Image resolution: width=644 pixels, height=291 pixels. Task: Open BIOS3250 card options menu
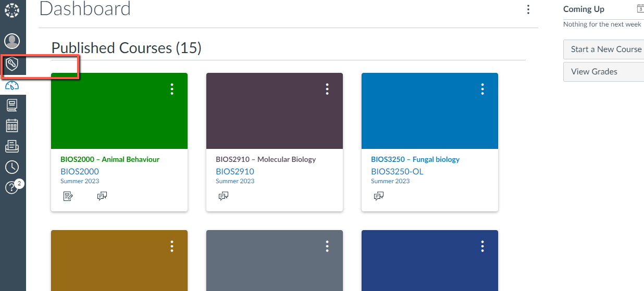[482, 89]
